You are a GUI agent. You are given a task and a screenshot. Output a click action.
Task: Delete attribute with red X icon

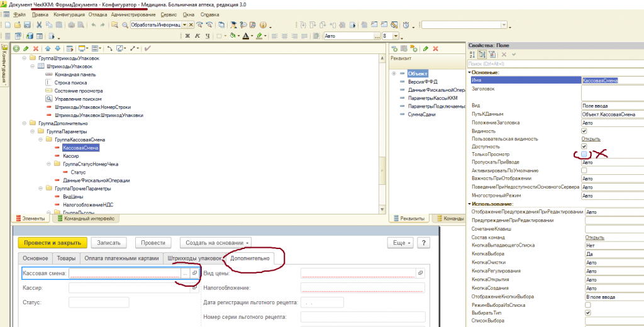coord(435,48)
